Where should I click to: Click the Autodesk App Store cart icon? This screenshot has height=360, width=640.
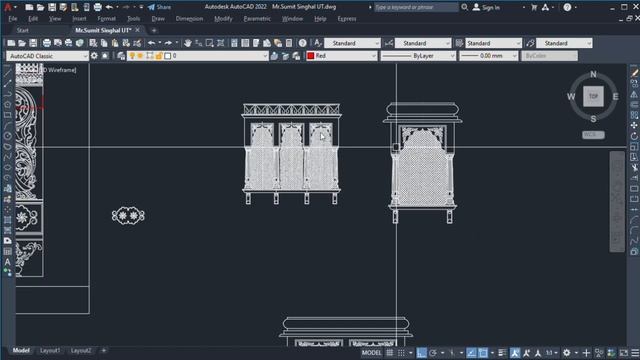coord(534,7)
